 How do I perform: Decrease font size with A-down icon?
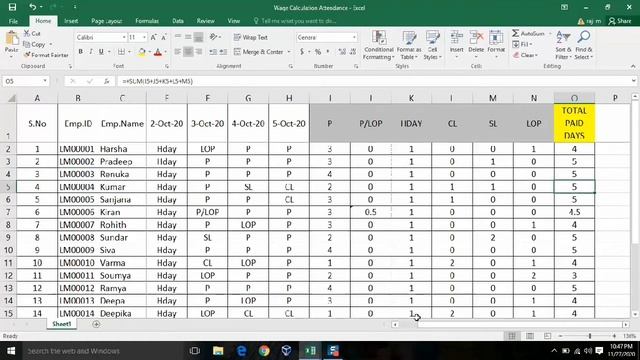point(164,37)
